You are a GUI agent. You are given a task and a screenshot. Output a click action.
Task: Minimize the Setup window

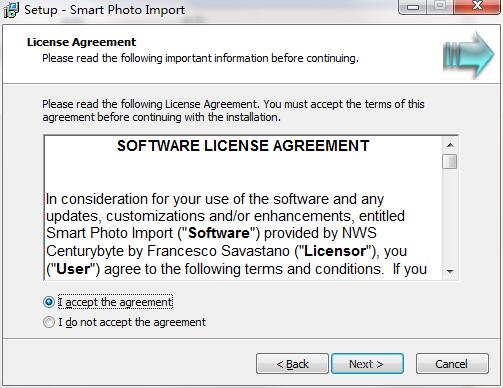coord(413,7)
